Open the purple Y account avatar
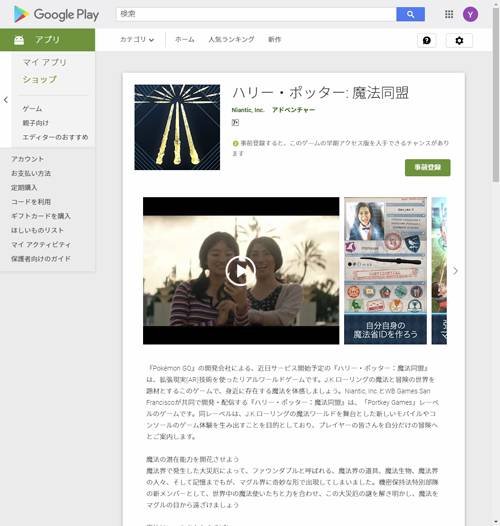The image size is (500, 526). (470, 14)
